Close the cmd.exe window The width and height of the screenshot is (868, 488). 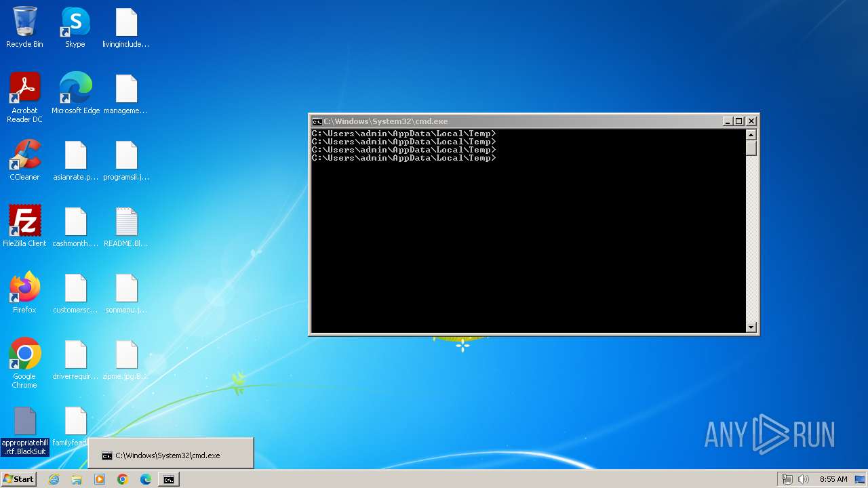pos(751,121)
